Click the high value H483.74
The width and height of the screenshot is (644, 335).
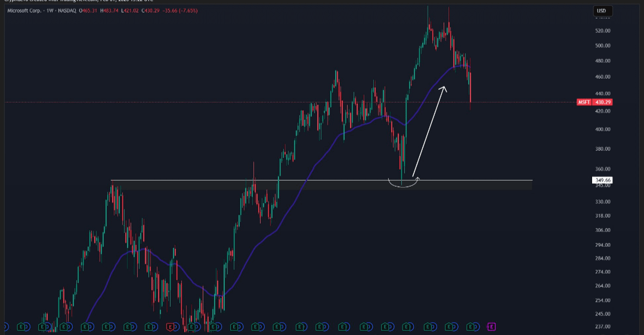(109, 11)
